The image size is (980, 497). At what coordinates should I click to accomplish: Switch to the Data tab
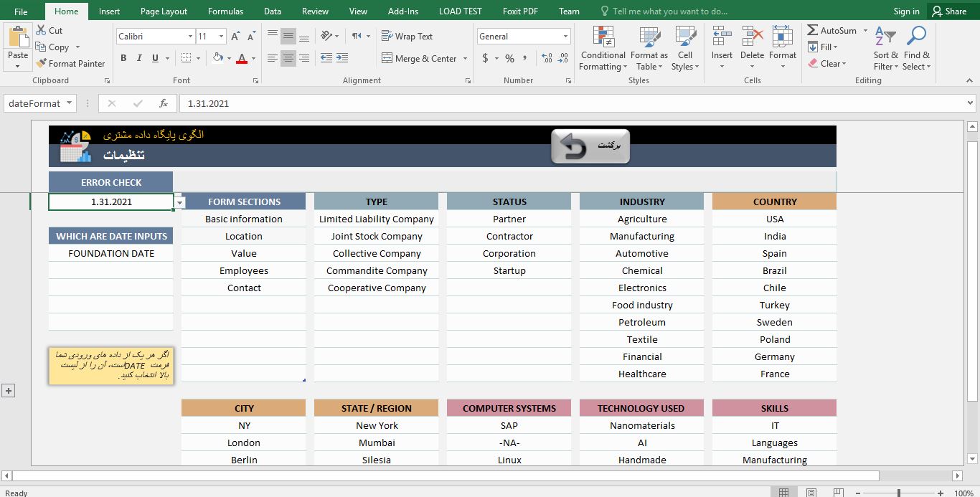[273, 11]
